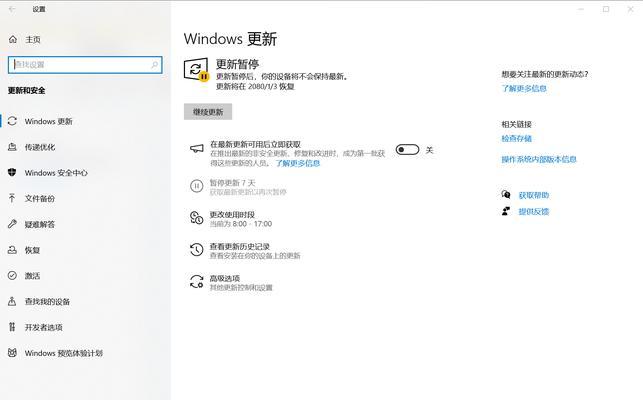
Task: Click the search magnifier icon in the search box
Action: tap(155, 65)
